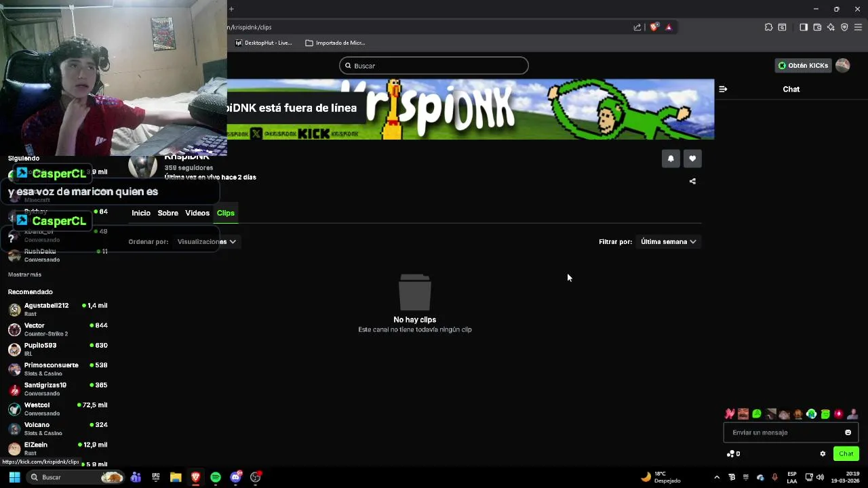Click the user profile avatar at top right
868x488 pixels.
pyautogui.click(x=843, y=65)
